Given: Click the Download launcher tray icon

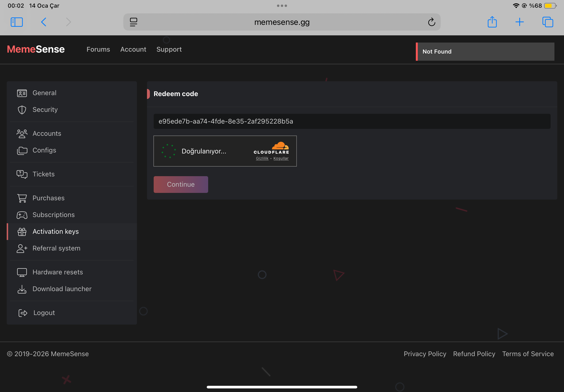Looking at the screenshot, I should (x=22, y=289).
